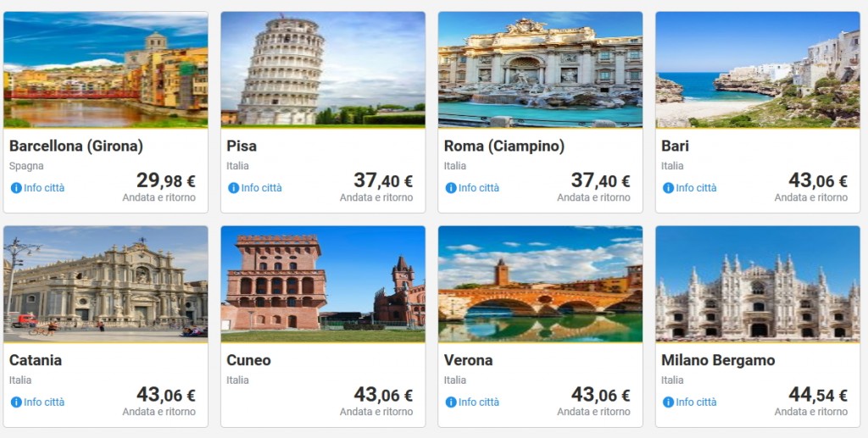Open the Cuneo brick tower image

(x=323, y=283)
